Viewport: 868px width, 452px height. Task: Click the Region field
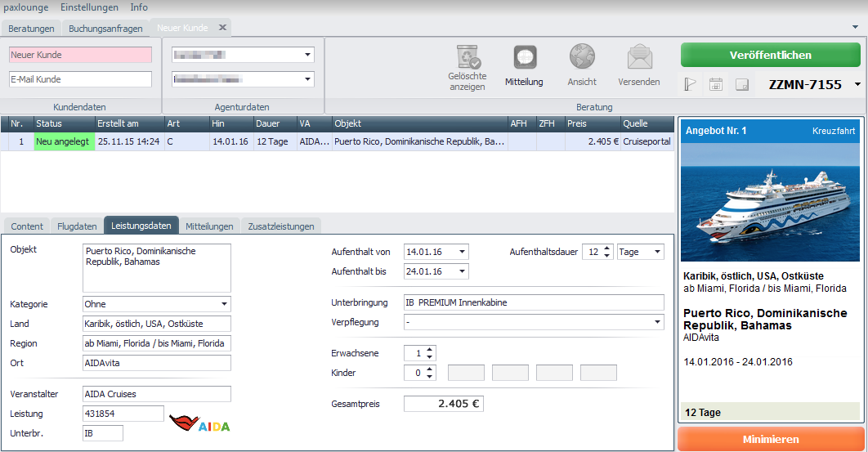[157, 343]
